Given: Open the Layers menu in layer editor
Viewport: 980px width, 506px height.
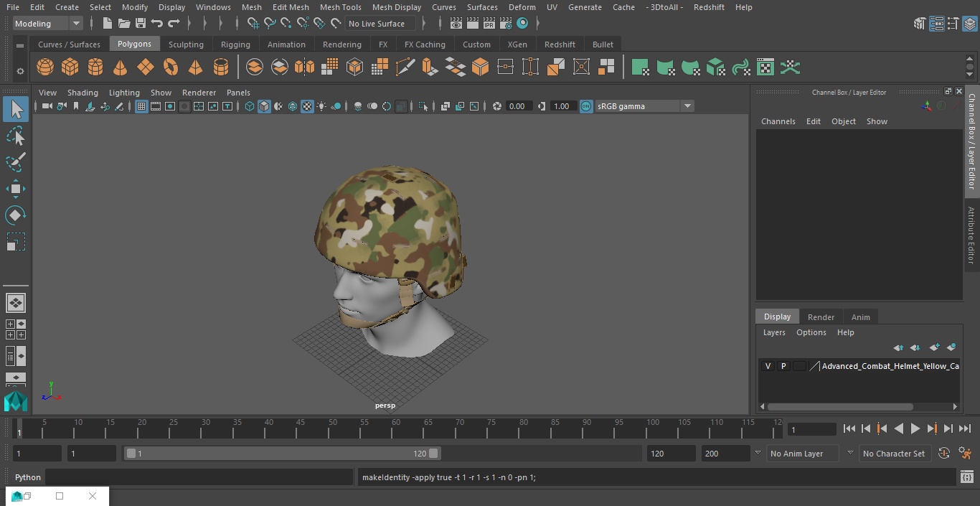Looking at the screenshot, I should [x=773, y=332].
